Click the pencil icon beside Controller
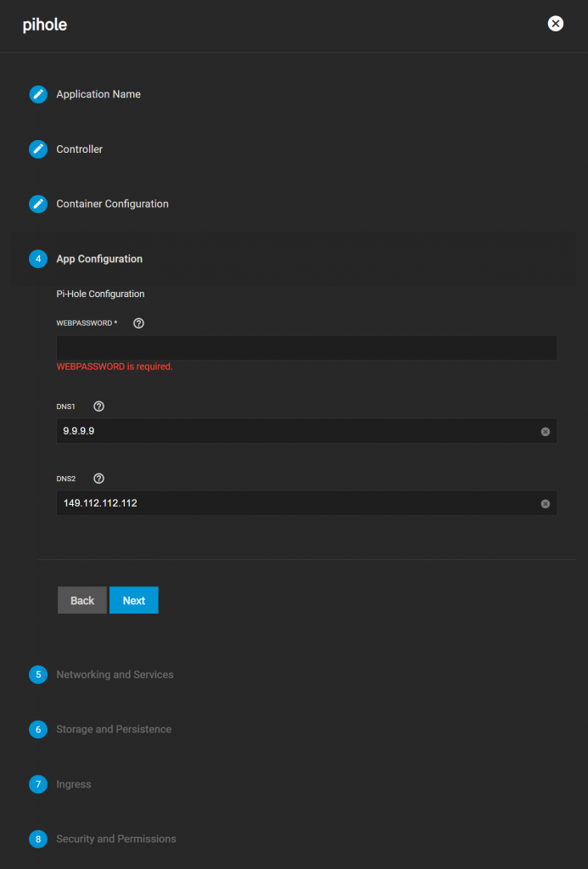The image size is (588, 869). (x=38, y=149)
